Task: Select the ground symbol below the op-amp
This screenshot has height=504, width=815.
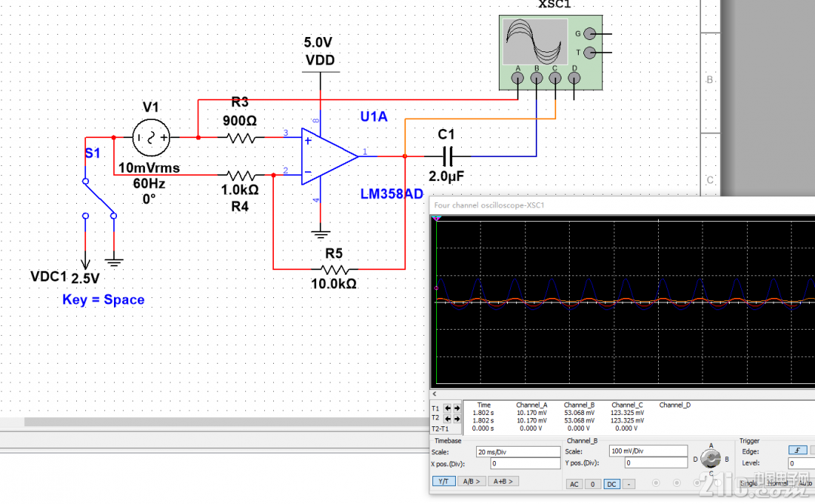Action: click(321, 233)
